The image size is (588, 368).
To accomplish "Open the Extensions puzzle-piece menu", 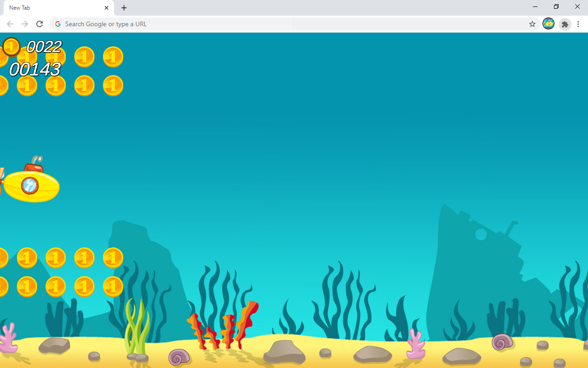I will [565, 24].
